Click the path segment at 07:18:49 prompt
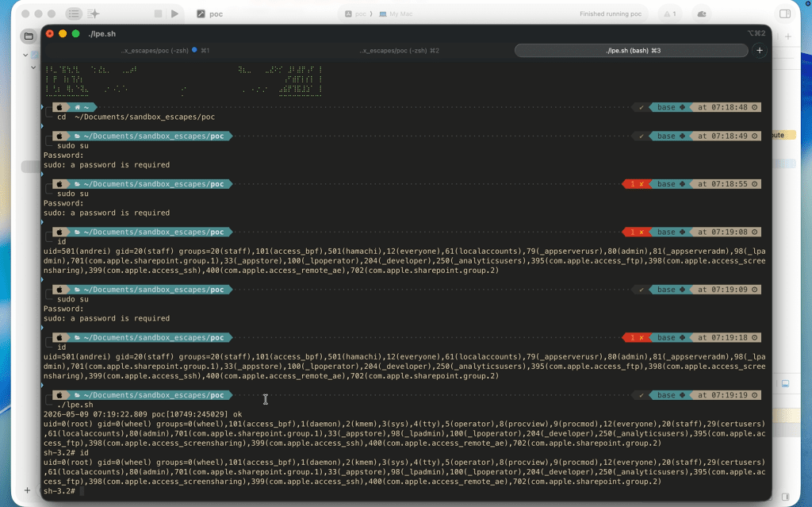 [x=150, y=136]
